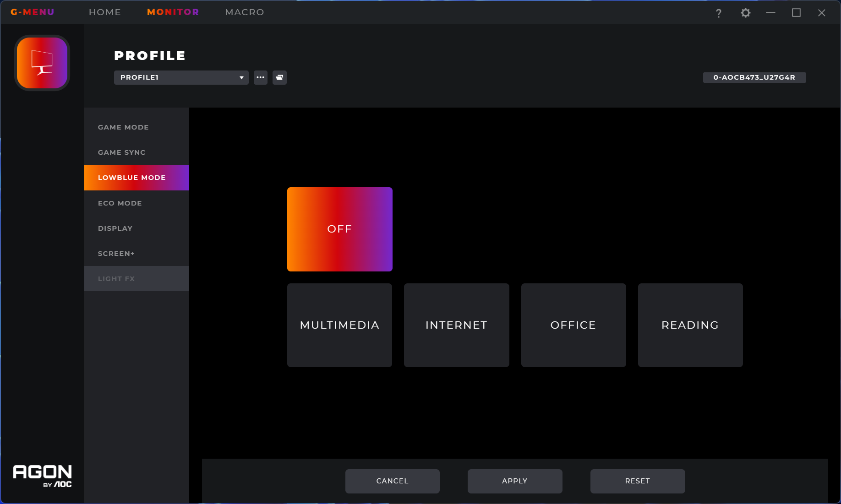Image resolution: width=841 pixels, height=504 pixels.
Task: Go to Eco Mode settings
Action: click(120, 203)
